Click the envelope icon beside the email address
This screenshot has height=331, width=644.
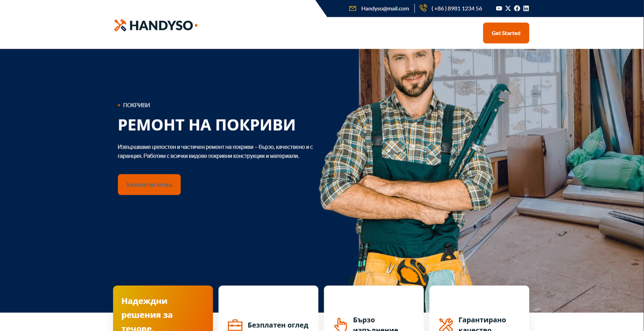(x=353, y=8)
